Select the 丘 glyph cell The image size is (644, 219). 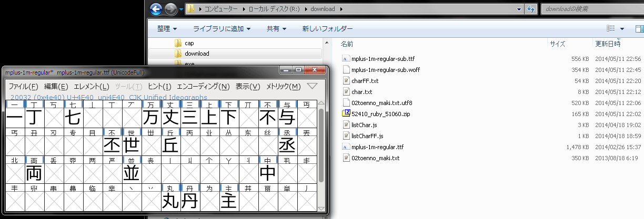click(x=170, y=145)
